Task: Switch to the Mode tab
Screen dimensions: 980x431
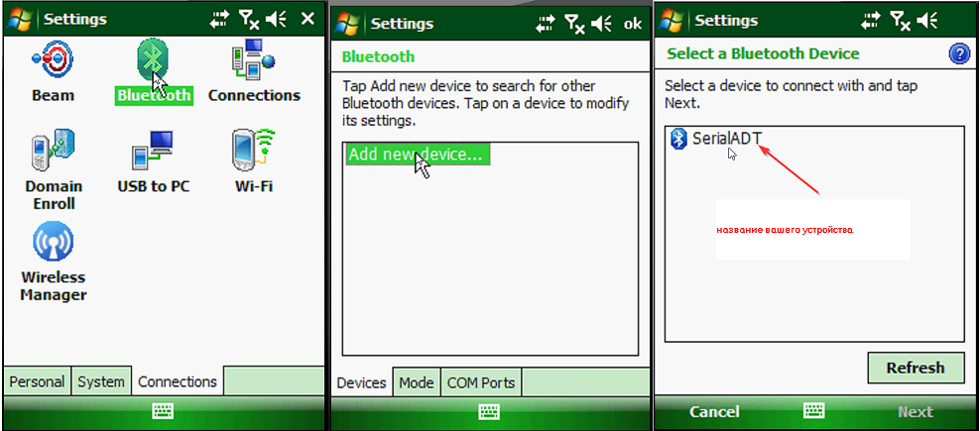Action: 417,382
